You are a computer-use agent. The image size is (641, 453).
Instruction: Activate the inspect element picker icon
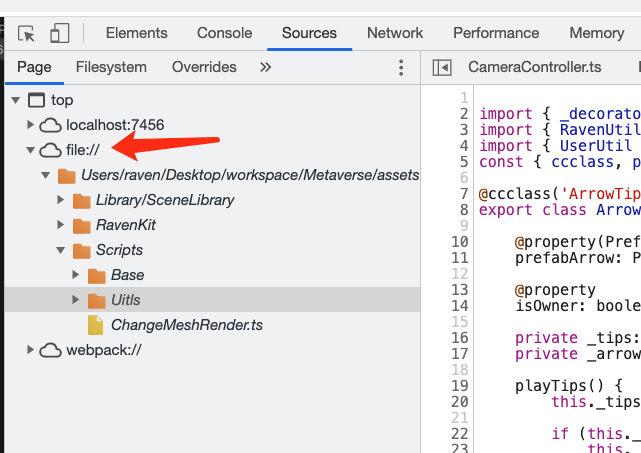tap(27, 33)
